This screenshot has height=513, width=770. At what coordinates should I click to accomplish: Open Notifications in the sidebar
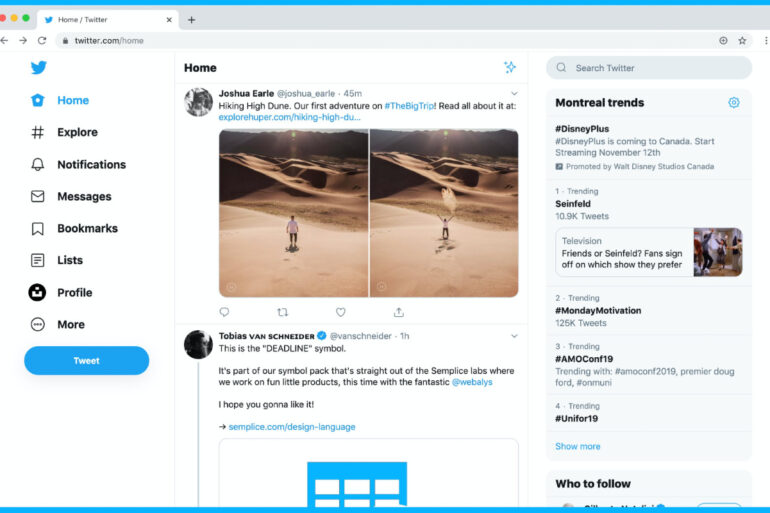coord(79,164)
